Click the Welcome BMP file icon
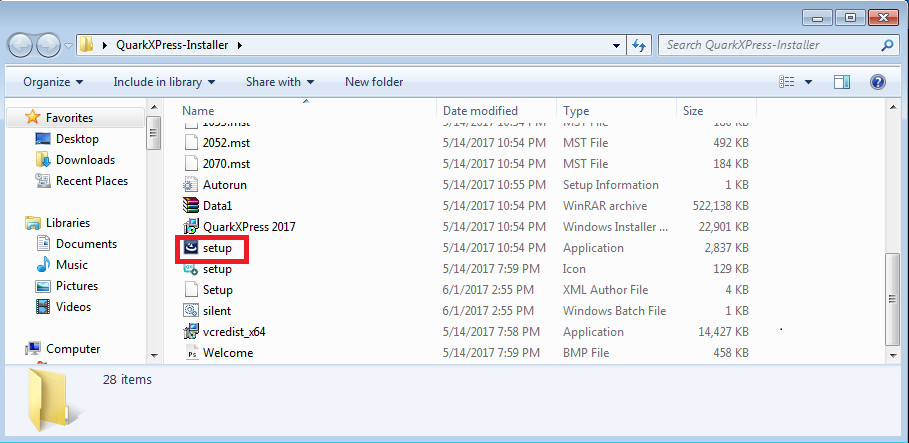909x443 pixels. (x=192, y=353)
